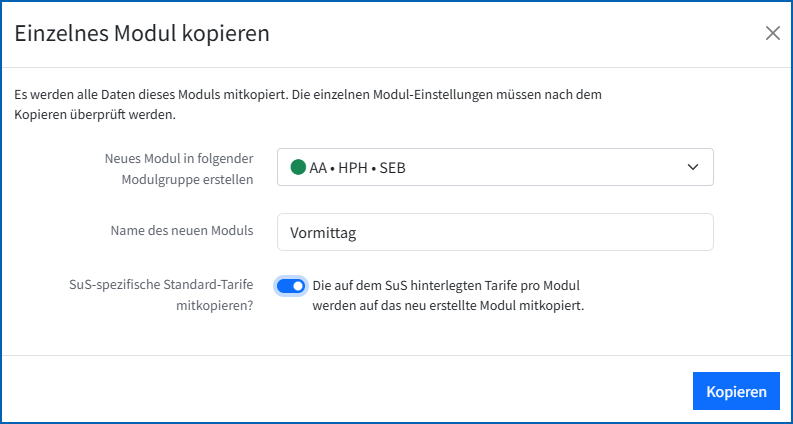Click the green status dot icon
This screenshot has height=424, width=793.
coord(297,168)
